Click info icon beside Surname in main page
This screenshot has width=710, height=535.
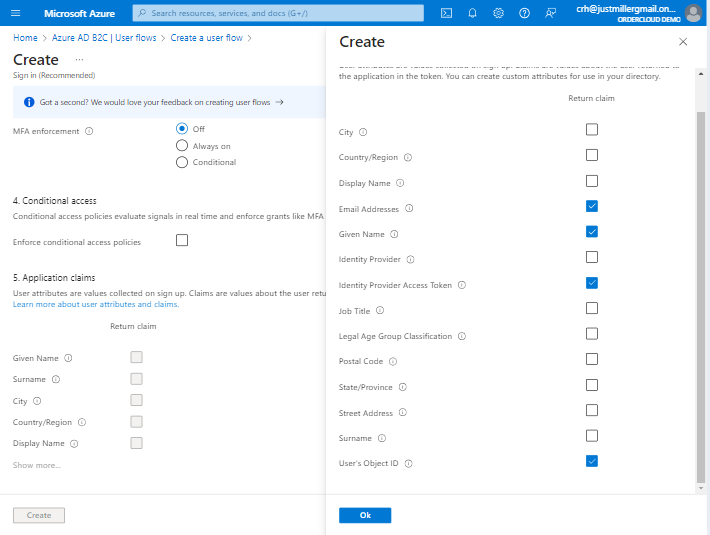(56, 379)
